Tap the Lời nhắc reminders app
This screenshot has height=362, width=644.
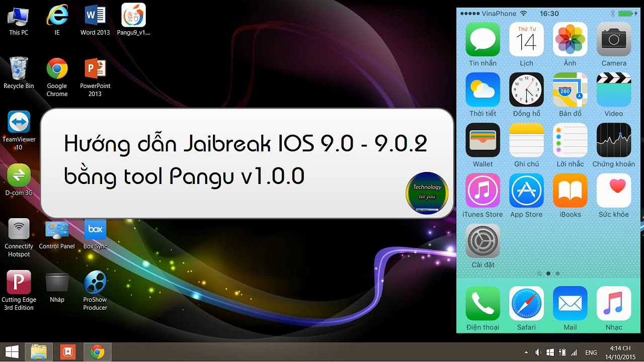pyautogui.click(x=570, y=140)
